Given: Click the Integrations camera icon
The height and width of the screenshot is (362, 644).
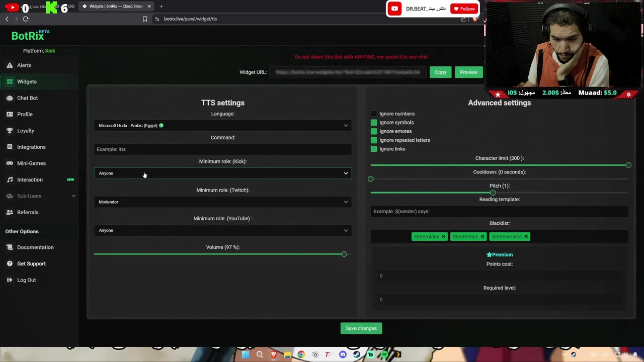Looking at the screenshot, I should pyautogui.click(x=10, y=147).
